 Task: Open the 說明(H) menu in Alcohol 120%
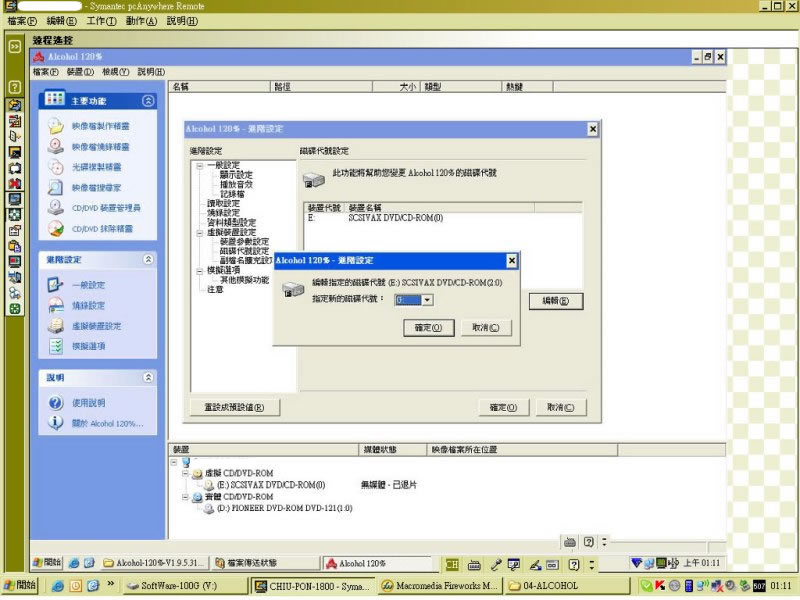(151, 72)
